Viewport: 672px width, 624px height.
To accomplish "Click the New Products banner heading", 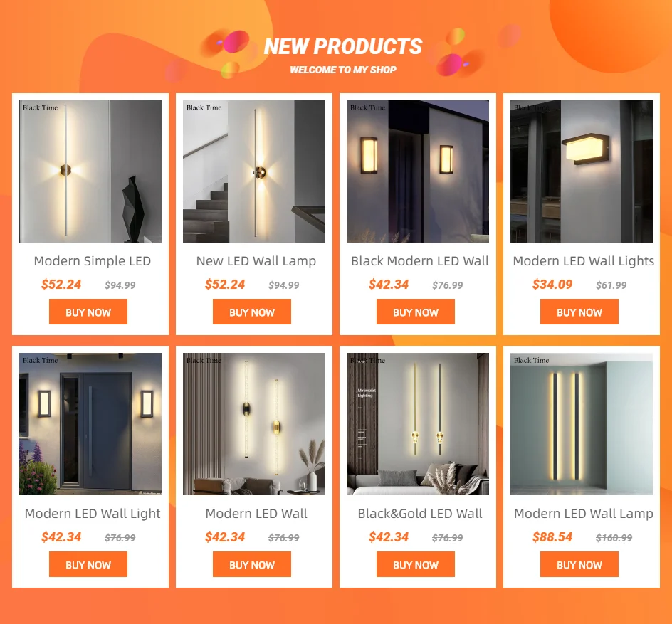I will (x=343, y=46).
